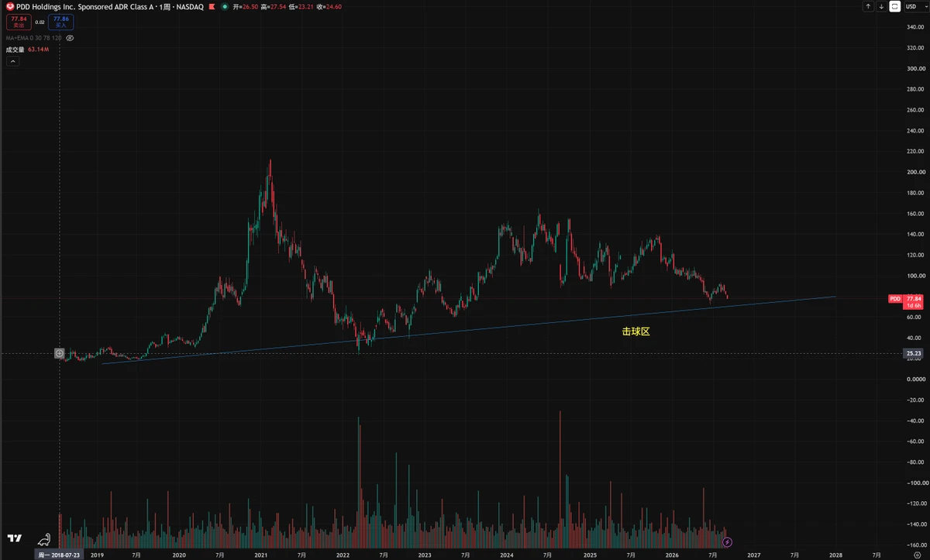Toggle the highlighted white square chart-mode button
This screenshot has width=930, height=560.
pyautogui.click(x=894, y=6)
